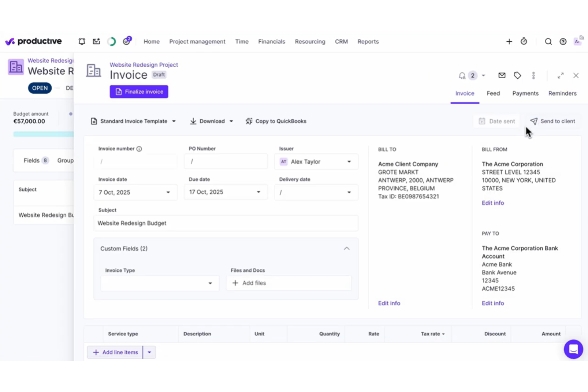Image resolution: width=588 pixels, height=392 pixels.
Task: Click the building icon next to Invoice title
Action: pos(94,71)
